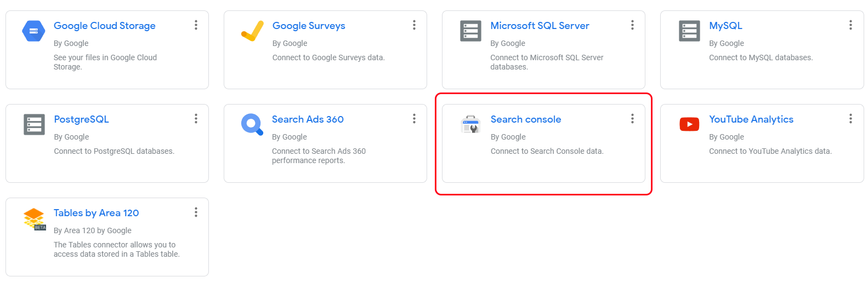Click the PostgreSQL database icon
The height and width of the screenshot is (283, 868).
point(35,125)
